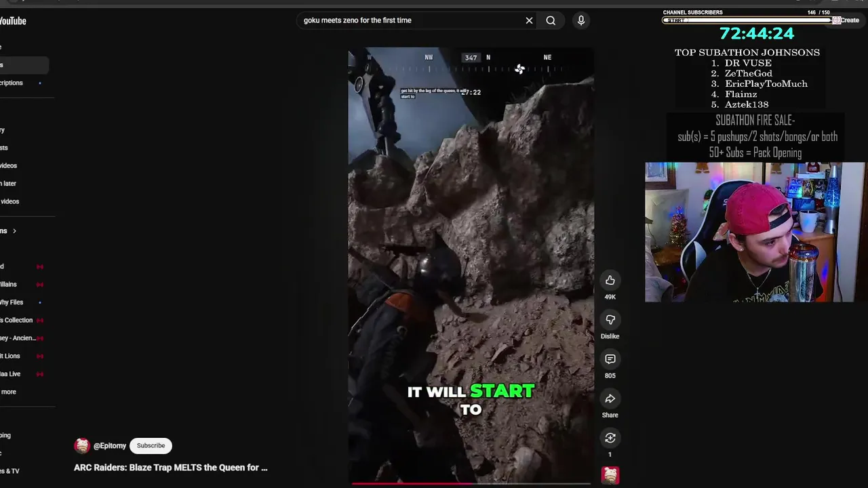
Task: Clear the search box with the X
Action: point(529,20)
